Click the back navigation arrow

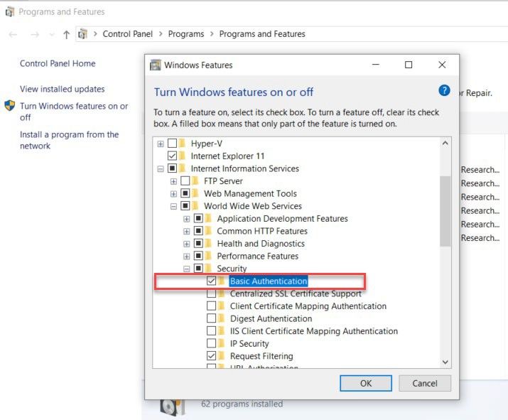(x=13, y=34)
